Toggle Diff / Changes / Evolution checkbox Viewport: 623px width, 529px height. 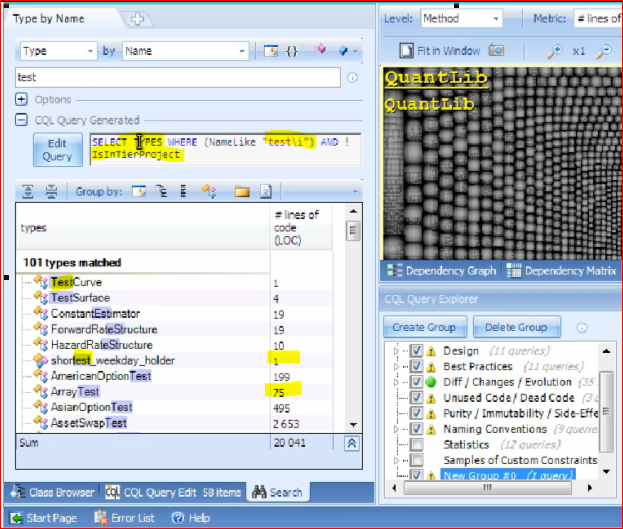[x=416, y=382]
